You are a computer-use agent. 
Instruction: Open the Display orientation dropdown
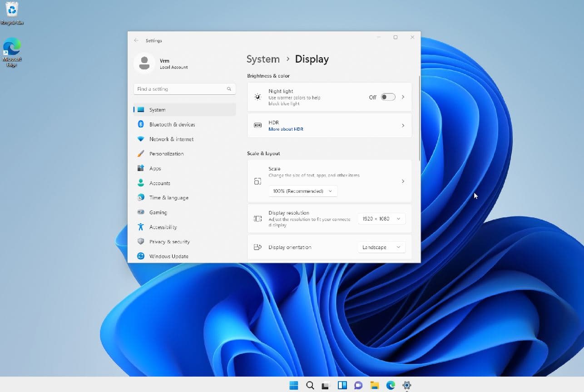[x=381, y=247]
